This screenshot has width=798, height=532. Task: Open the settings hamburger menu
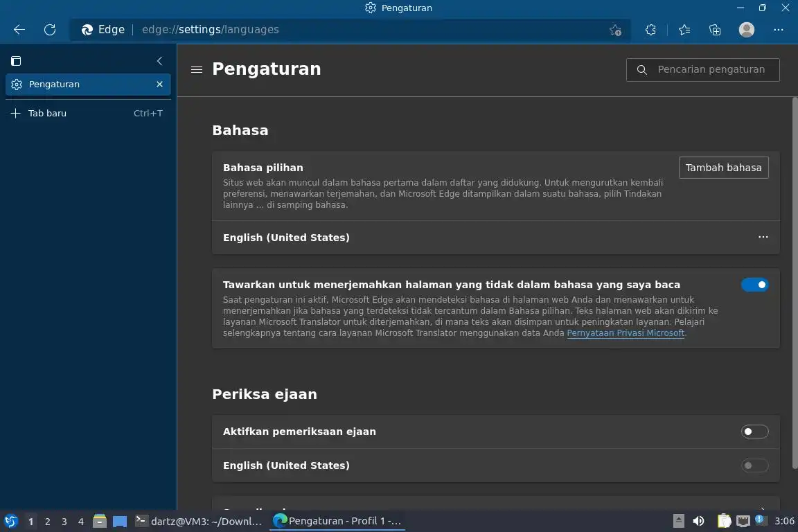click(197, 69)
